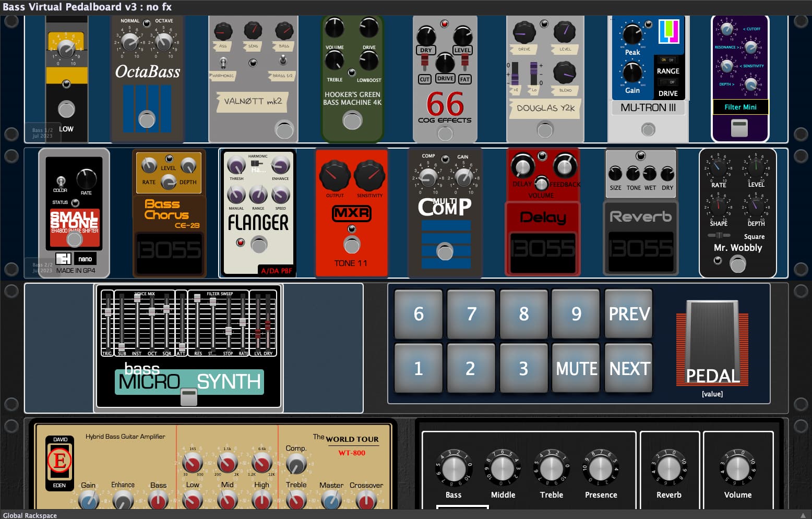The height and width of the screenshot is (519, 812).
Task: Click the Filter Mini pedal switch
Action: pyautogui.click(x=739, y=128)
